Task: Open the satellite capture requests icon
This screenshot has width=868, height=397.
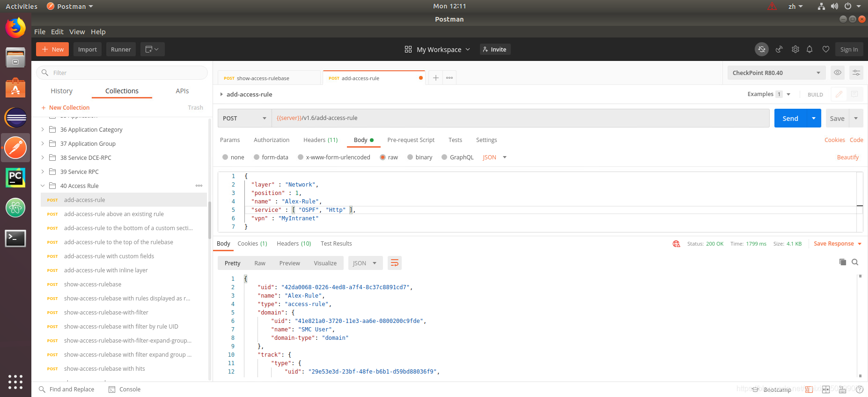Action: 779,49
